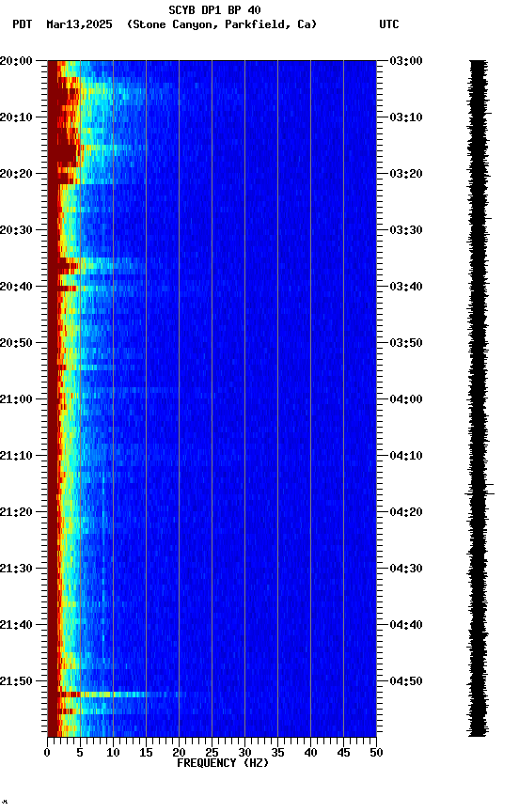Click the 'UTC' timezone label
This screenshot has width=519, height=812.
tap(389, 24)
